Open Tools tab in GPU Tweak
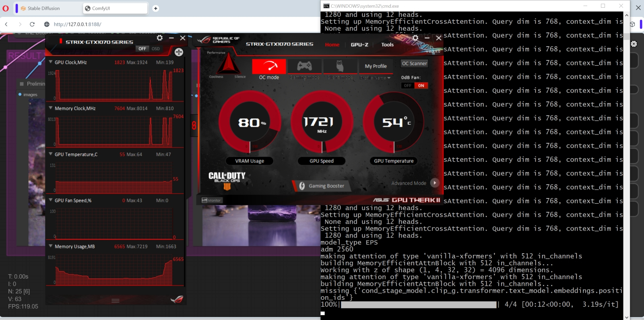The width and height of the screenshot is (644, 320). [x=388, y=45]
